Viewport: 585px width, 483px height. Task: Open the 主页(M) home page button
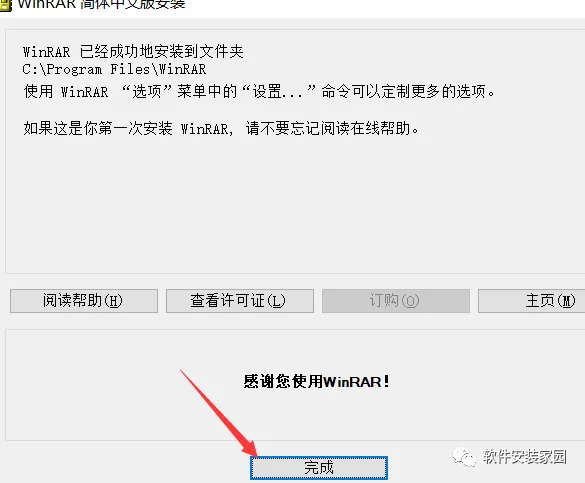[531, 301]
